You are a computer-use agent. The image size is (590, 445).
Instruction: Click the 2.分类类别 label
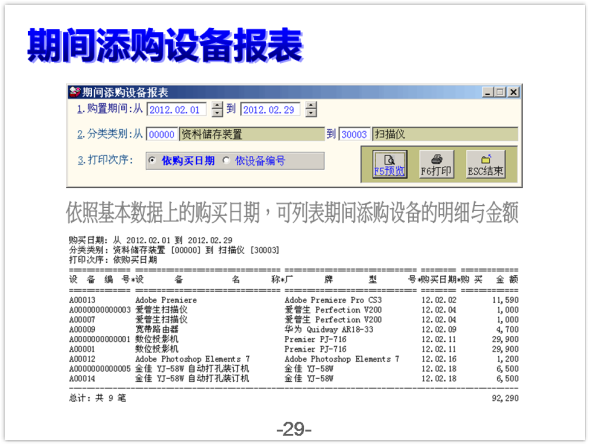(x=110, y=134)
